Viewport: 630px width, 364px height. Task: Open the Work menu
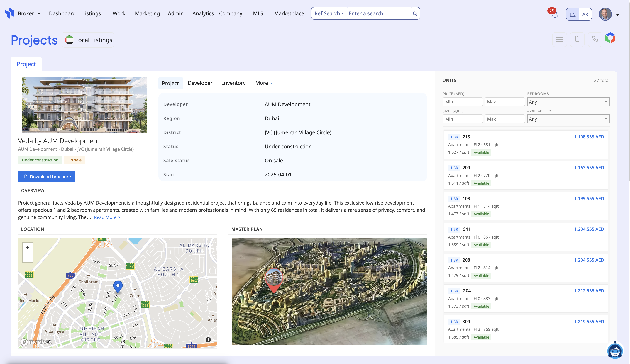click(x=119, y=13)
